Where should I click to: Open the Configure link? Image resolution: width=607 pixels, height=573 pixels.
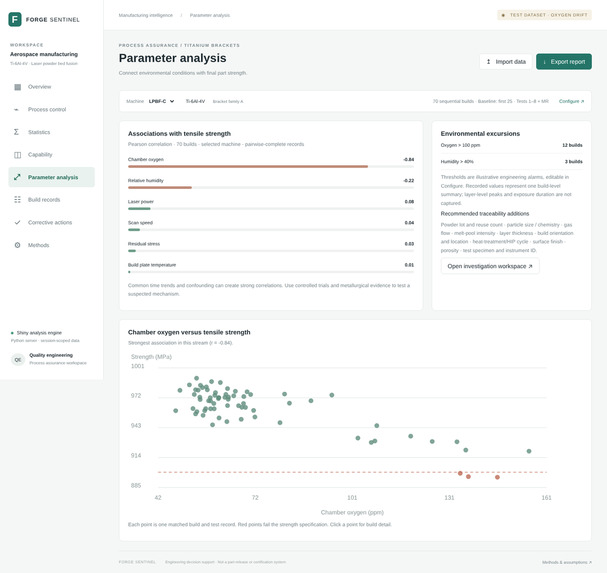[571, 101]
